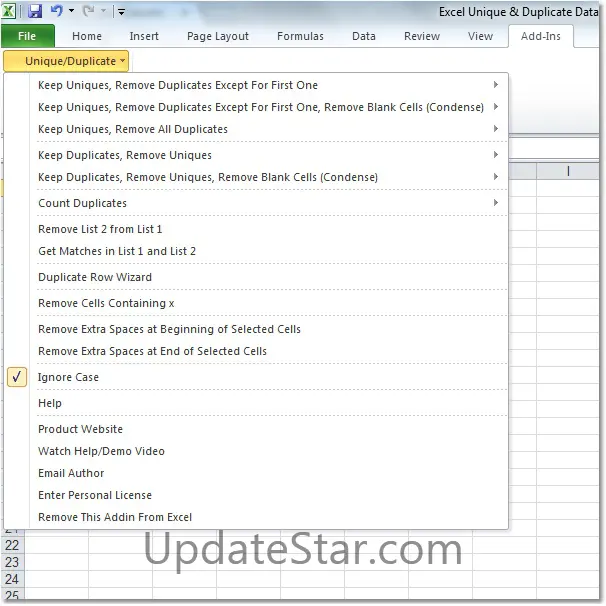
Task: Open the Help menu entry
Action: tap(269, 403)
